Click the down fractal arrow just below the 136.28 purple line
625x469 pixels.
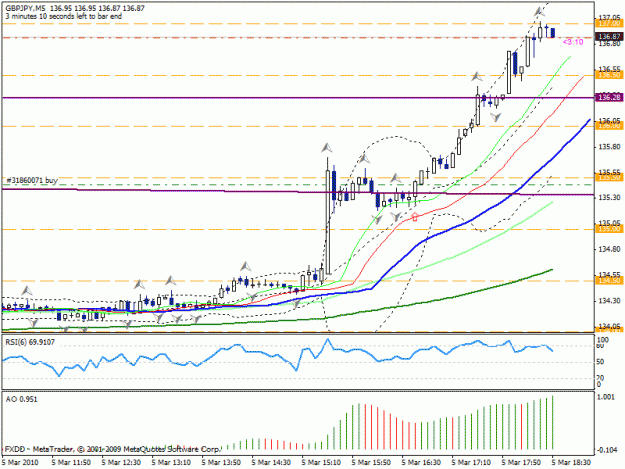pyautogui.click(x=495, y=117)
